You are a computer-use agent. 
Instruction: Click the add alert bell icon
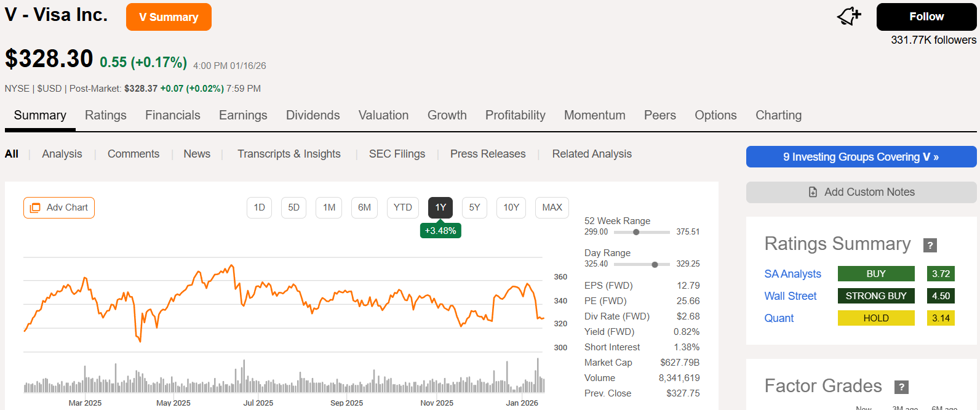tap(849, 17)
